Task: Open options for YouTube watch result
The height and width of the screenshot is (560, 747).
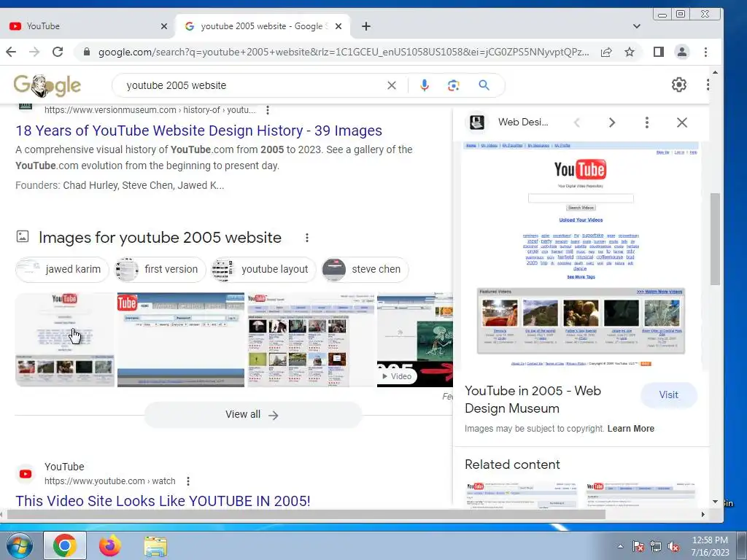Action: 188,481
